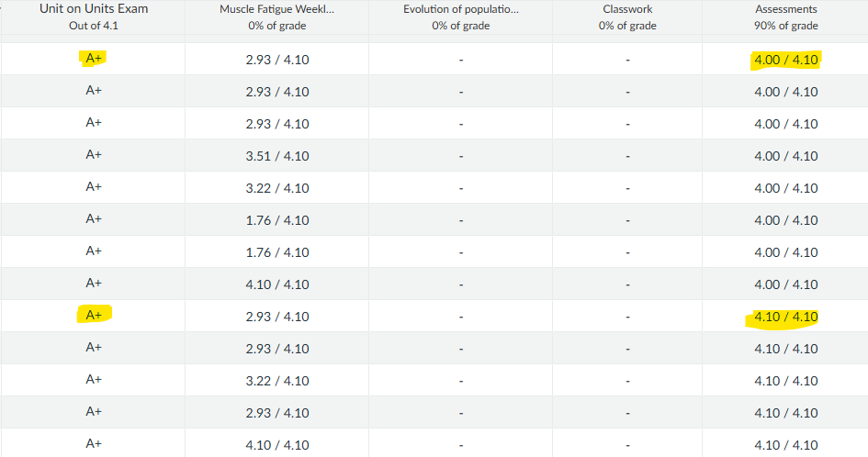This screenshot has width=868, height=457.
Task: Click Evolution dash in the 3.51 row
Action: point(460,157)
